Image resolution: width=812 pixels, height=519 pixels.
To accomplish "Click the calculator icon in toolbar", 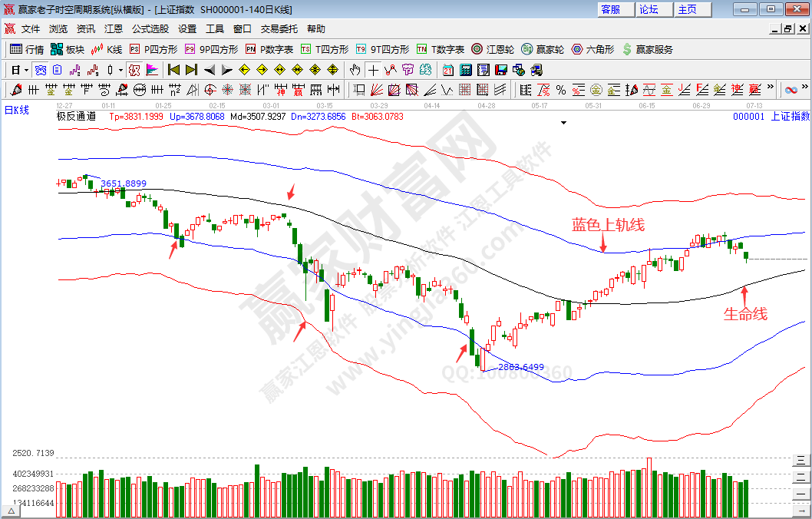I will point(464,70).
